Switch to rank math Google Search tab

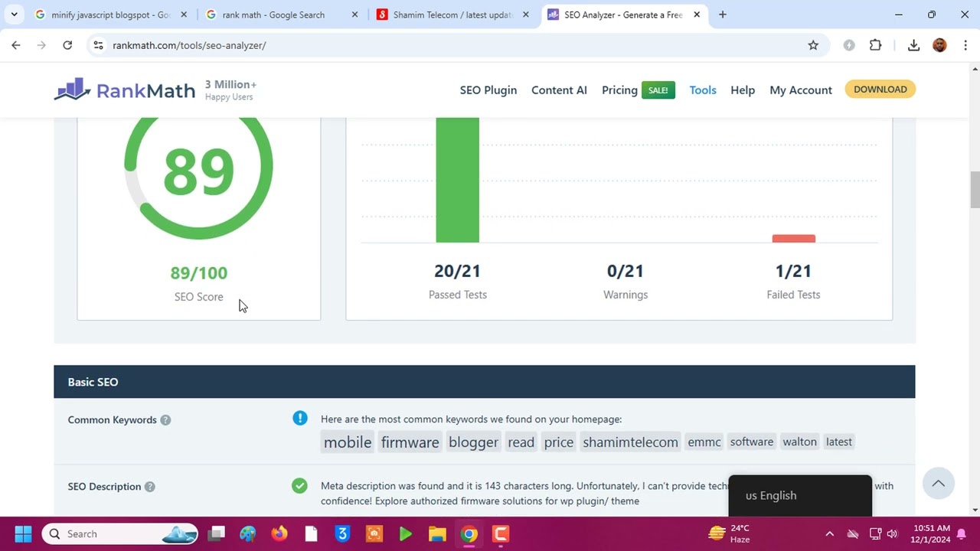click(x=282, y=15)
